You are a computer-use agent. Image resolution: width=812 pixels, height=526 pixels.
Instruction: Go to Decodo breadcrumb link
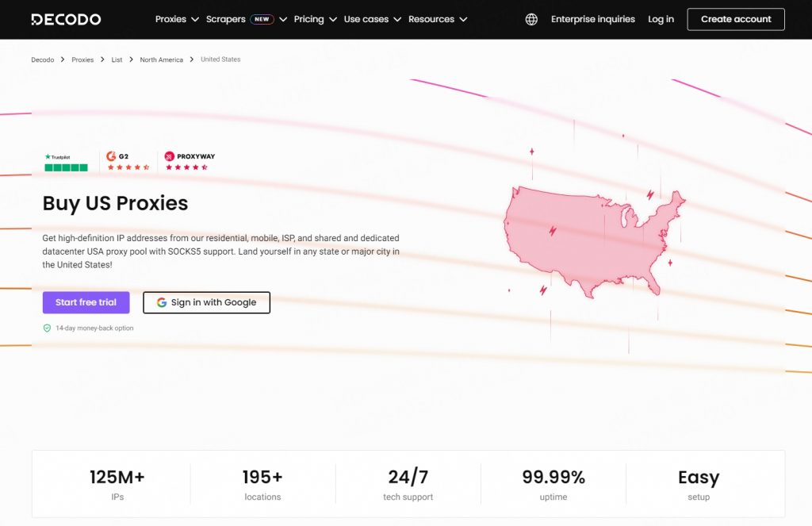pyautogui.click(x=43, y=60)
